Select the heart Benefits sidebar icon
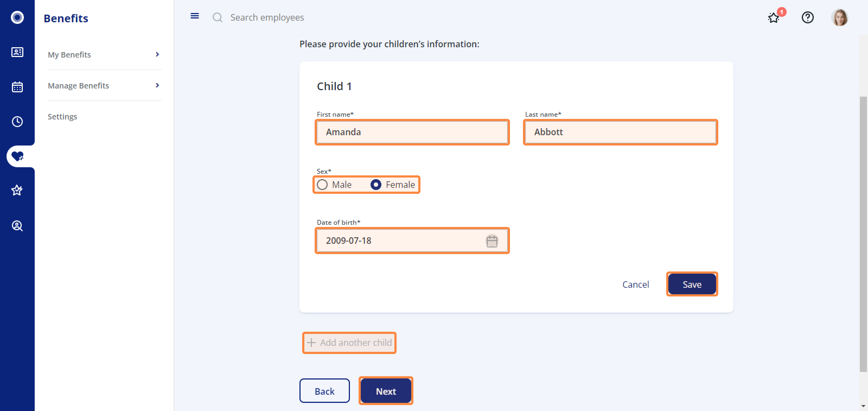 pyautogui.click(x=17, y=156)
